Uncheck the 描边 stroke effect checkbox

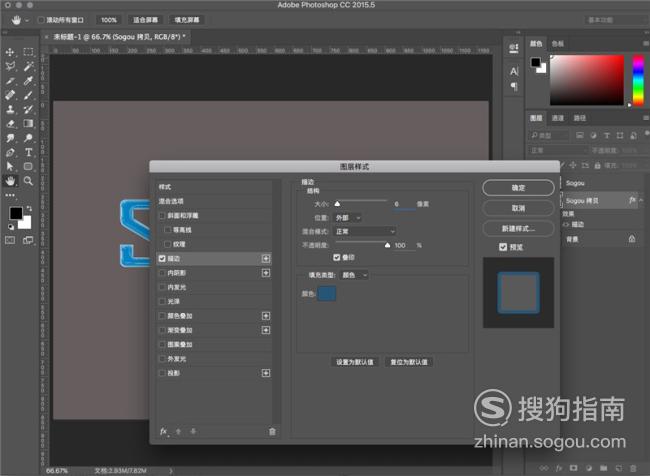coord(162,259)
